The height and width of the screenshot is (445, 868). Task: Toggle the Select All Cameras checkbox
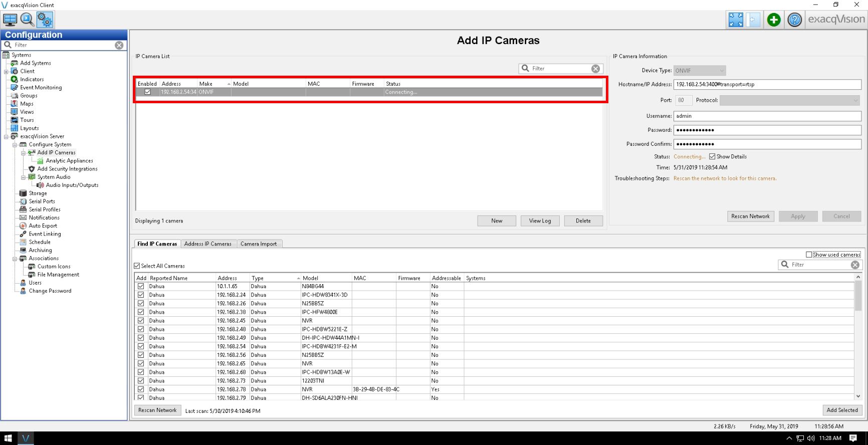137,266
